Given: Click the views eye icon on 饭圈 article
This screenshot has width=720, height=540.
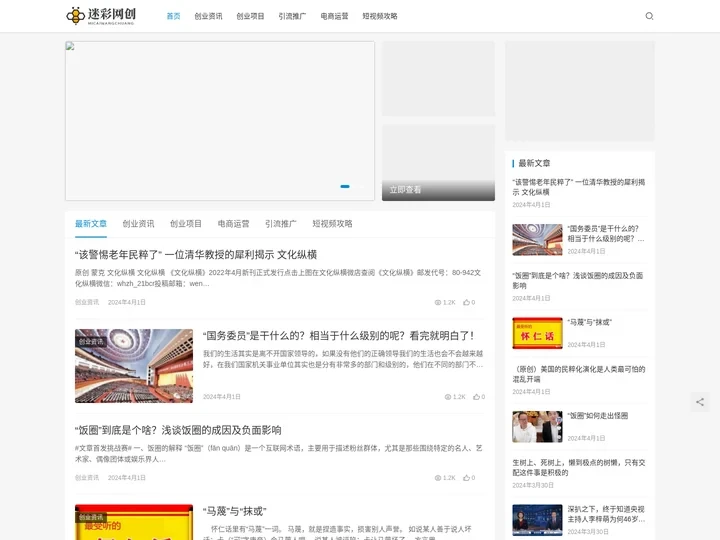Looking at the screenshot, I should (438, 478).
